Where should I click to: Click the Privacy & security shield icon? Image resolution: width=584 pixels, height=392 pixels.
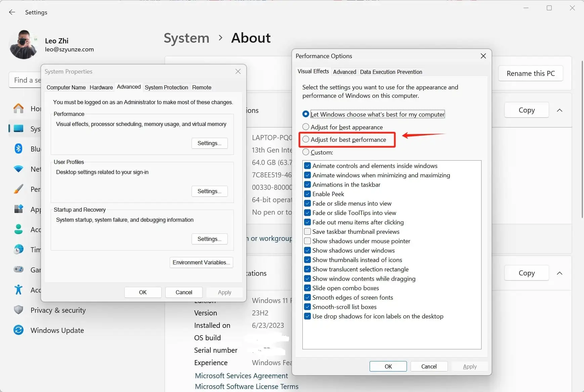click(x=18, y=310)
